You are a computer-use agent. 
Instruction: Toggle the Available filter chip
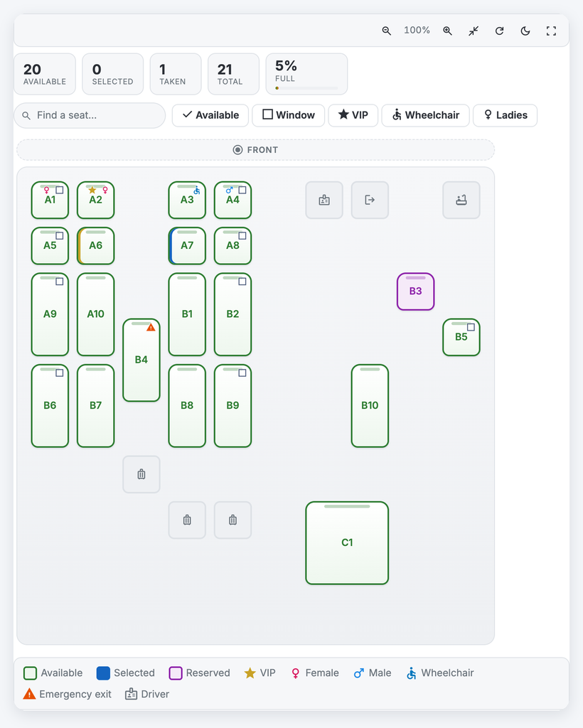pyautogui.click(x=210, y=115)
